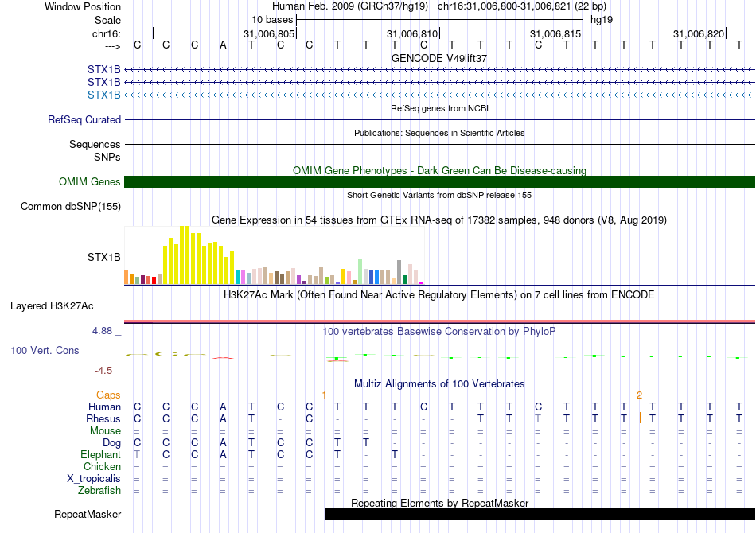Viewport: 756px width, 533px height.
Task: Click the Rhesus species label
Action: [x=103, y=418]
